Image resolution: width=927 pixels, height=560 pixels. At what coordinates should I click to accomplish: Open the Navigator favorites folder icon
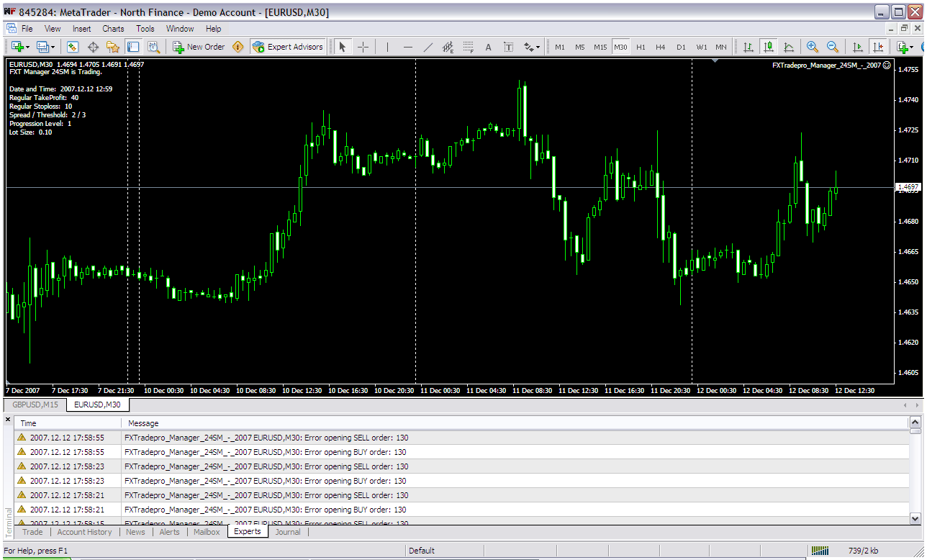112,47
